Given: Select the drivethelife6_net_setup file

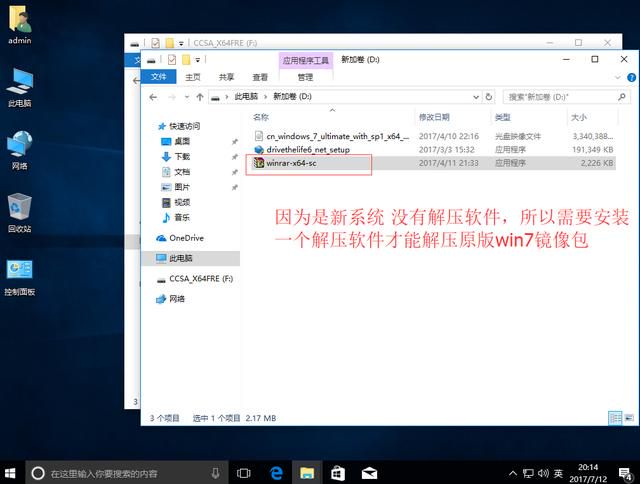Looking at the screenshot, I should 432,150.
